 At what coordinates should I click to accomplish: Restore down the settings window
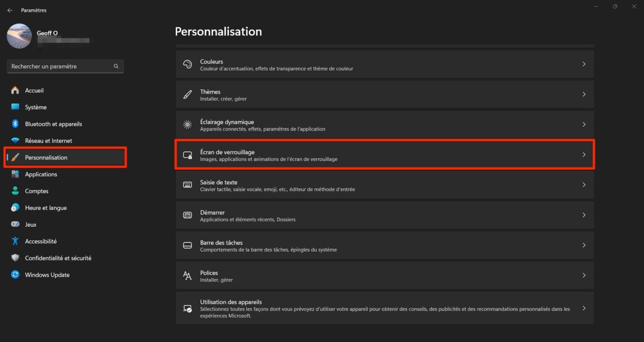pos(615,7)
